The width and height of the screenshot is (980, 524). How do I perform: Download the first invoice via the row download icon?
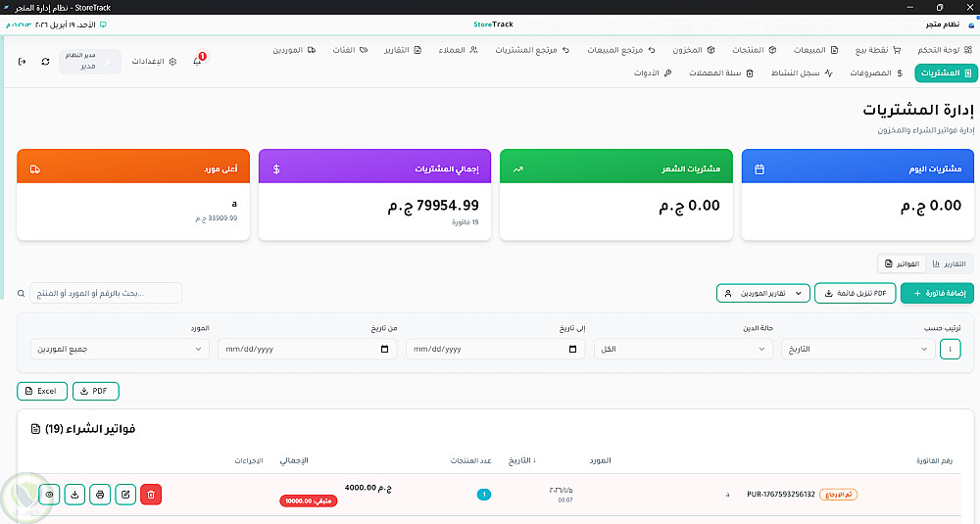[74, 495]
